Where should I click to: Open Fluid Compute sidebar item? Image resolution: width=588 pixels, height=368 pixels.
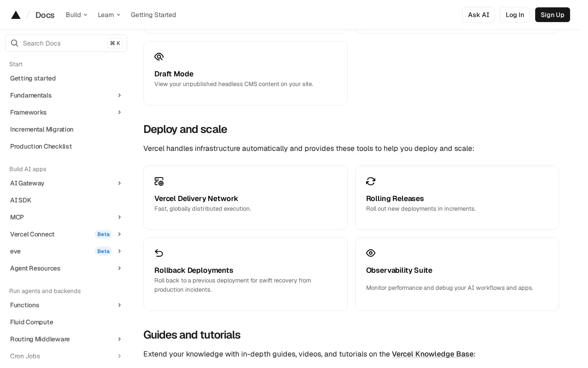(32, 322)
